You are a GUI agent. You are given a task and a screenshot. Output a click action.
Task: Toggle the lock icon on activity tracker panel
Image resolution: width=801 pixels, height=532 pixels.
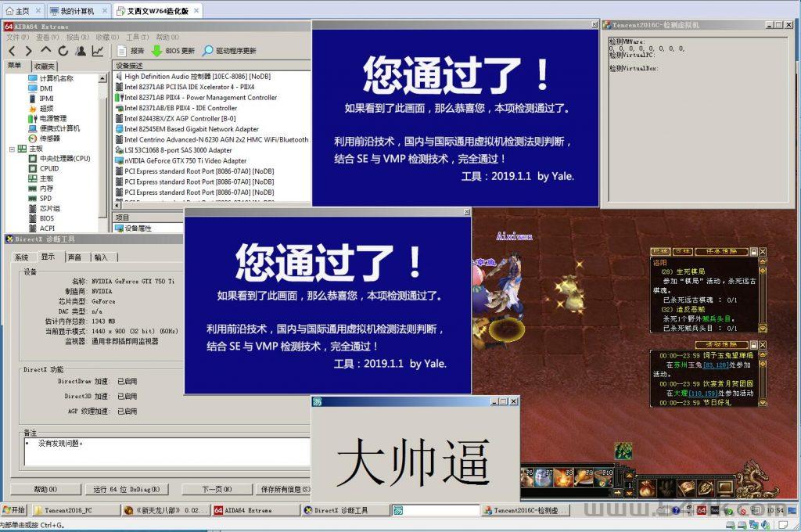753,345
